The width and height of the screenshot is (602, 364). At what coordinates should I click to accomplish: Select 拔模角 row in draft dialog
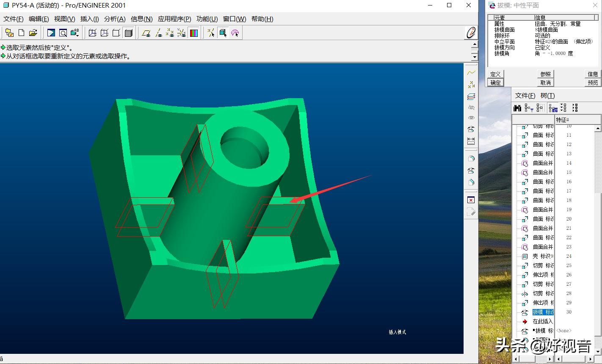pos(502,53)
